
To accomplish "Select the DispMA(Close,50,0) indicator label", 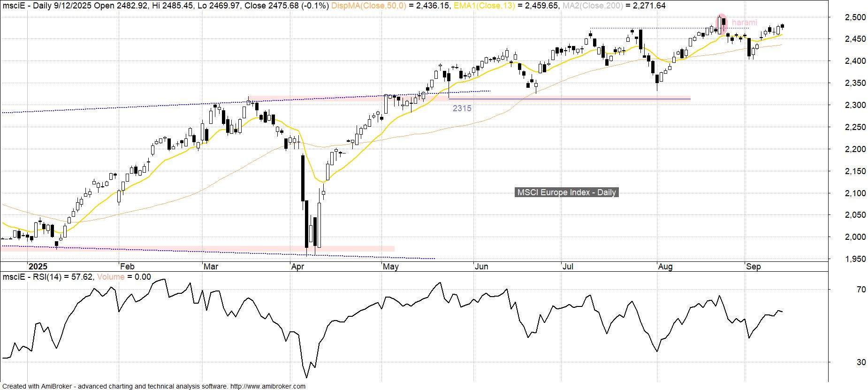I will coord(368,6).
